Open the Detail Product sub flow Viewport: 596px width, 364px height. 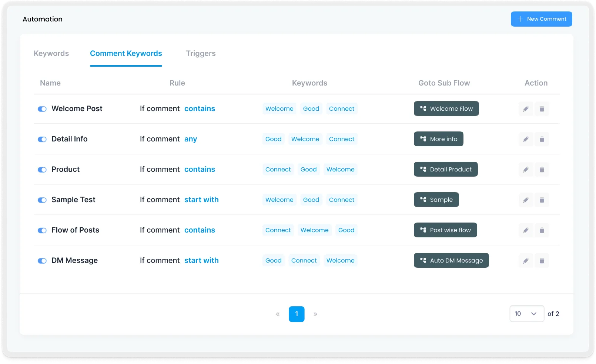point(445,169)
